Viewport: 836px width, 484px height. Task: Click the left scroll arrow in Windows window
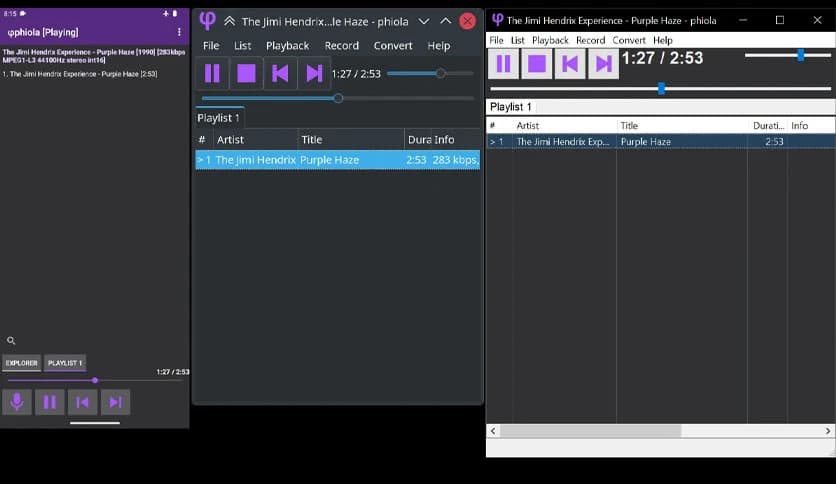tap(493, 431)
